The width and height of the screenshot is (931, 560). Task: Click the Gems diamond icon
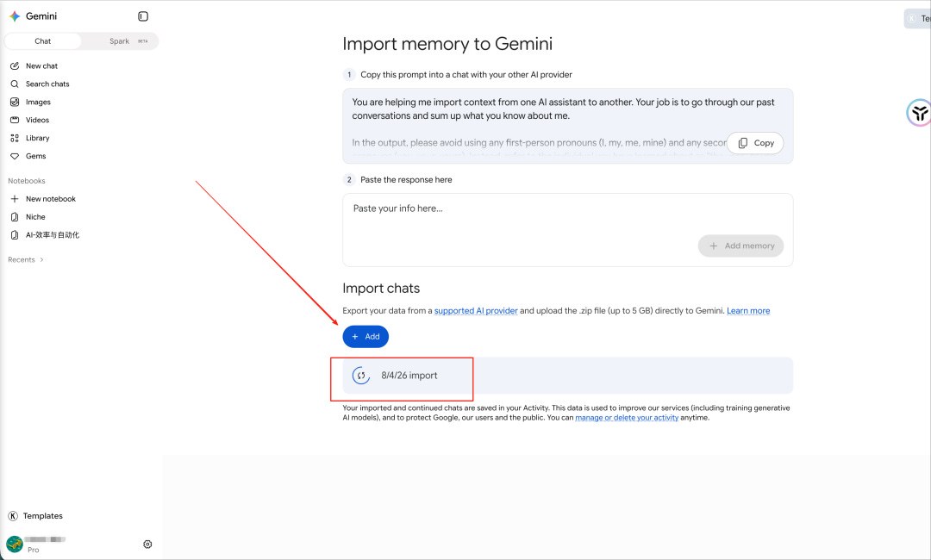tap(15, 156)
